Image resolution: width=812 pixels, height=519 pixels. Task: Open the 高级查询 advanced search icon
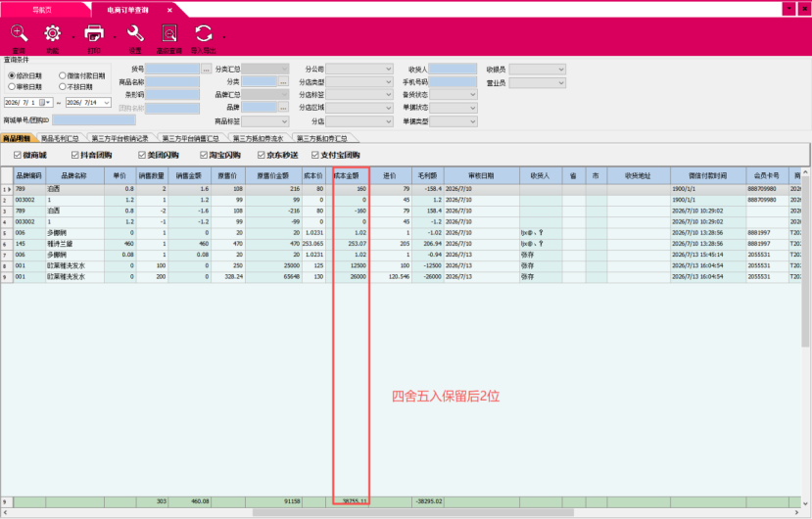point(168,33)
